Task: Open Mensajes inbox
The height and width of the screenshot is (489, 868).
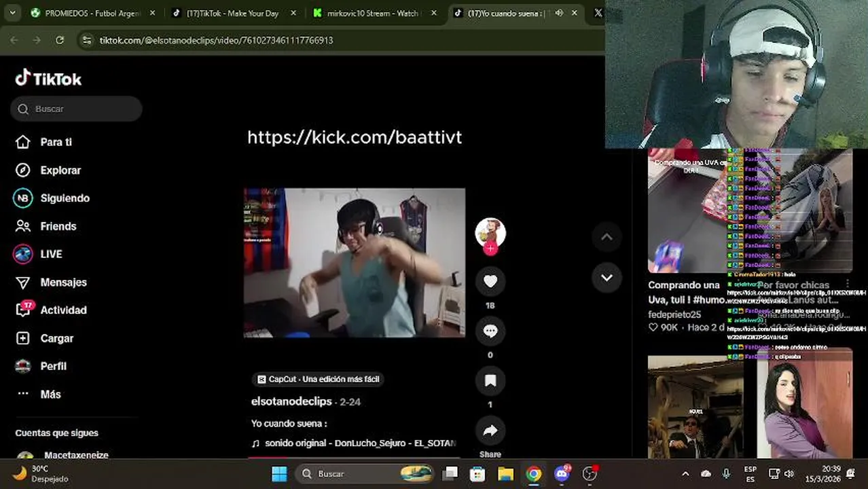Action: (x=51, y=282)
